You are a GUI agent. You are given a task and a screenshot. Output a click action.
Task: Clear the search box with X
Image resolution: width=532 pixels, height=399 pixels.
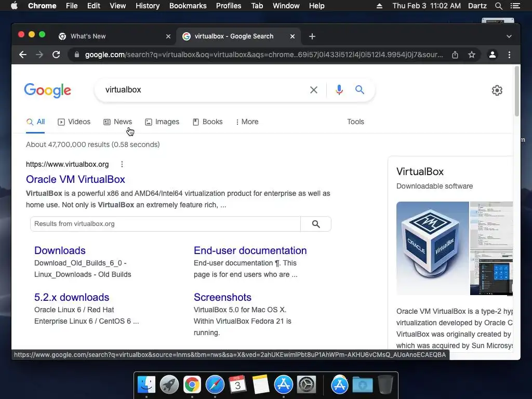tap(314, 90)
